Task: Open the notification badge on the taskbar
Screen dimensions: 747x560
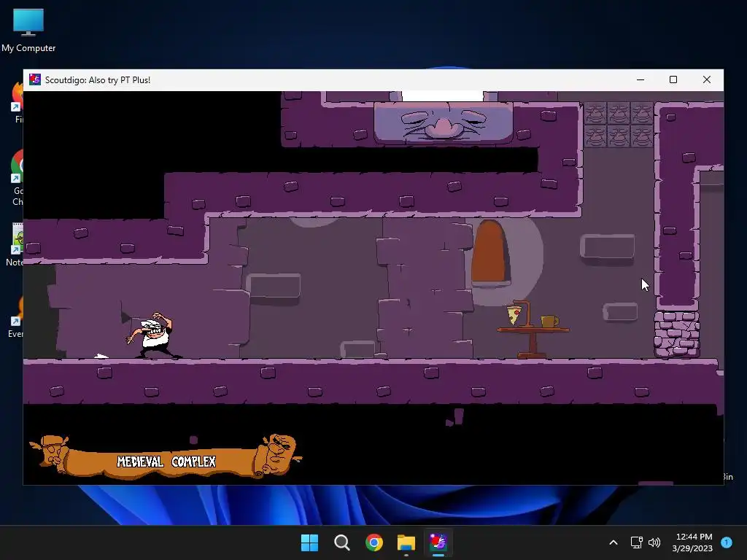Action: [x=727, y=542]
